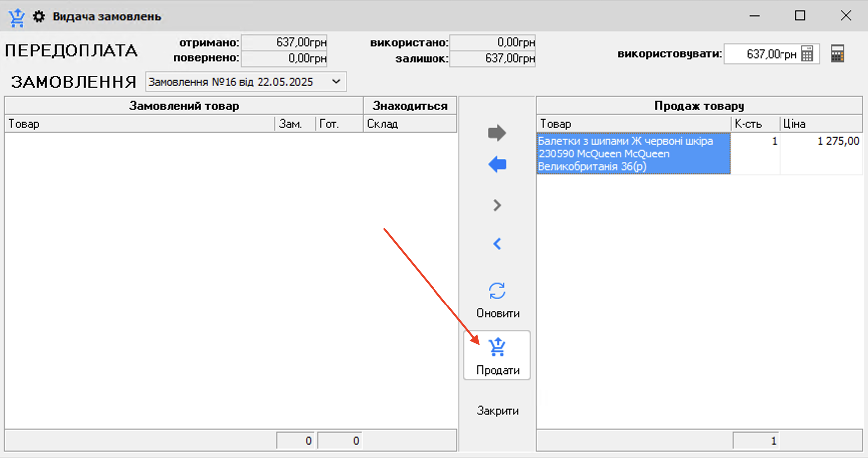Open the large calculator icon at top right

837,54
